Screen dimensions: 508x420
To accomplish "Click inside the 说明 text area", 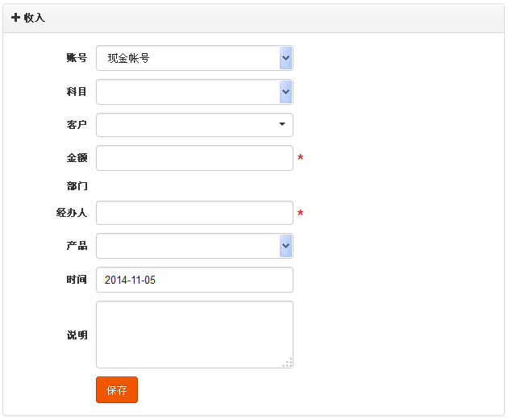I will [x=194, y=335].
